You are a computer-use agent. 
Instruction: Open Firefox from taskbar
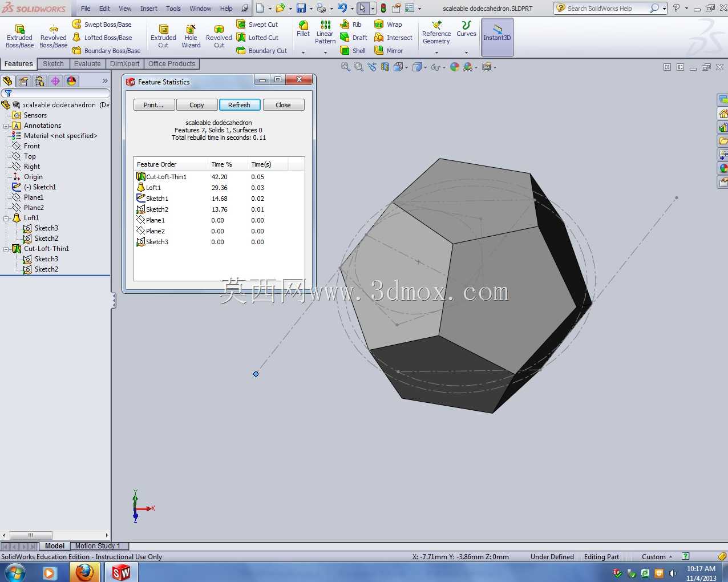pyautogui.click(x=84, y=572)
